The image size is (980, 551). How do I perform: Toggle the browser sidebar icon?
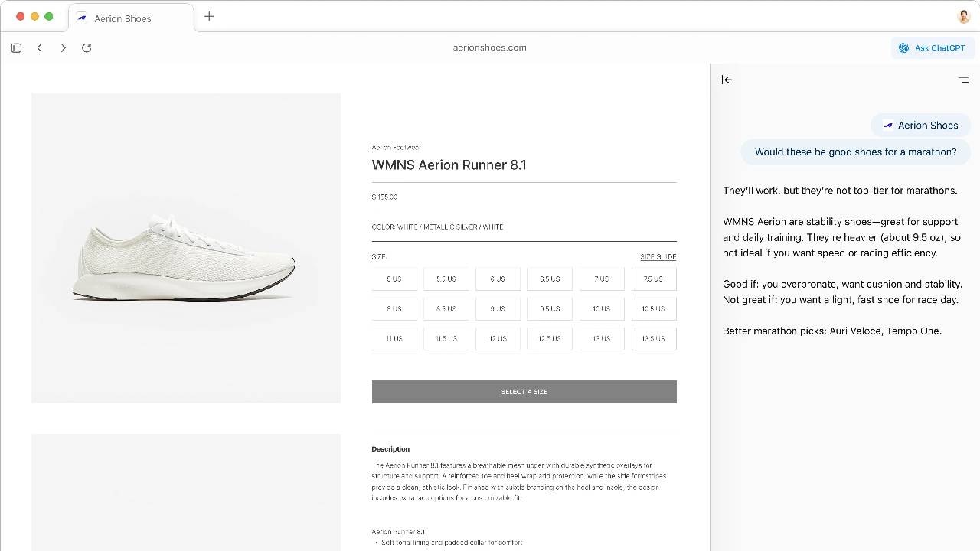coord(16,47)
